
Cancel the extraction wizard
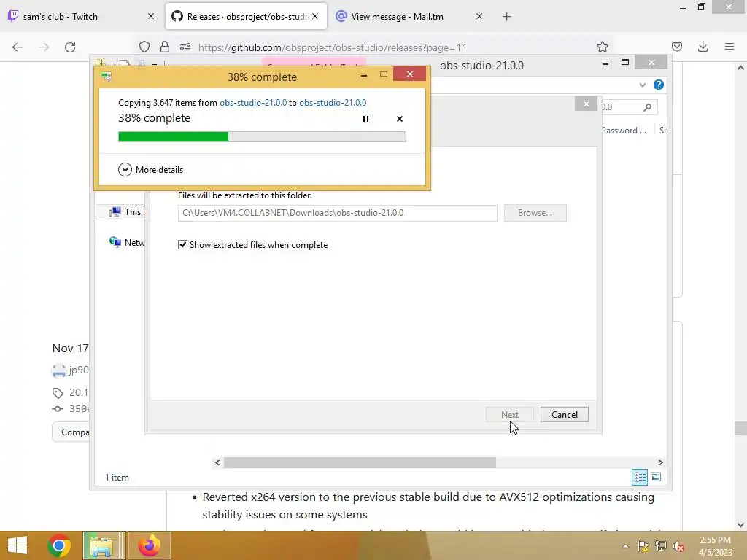pos(565,415)
